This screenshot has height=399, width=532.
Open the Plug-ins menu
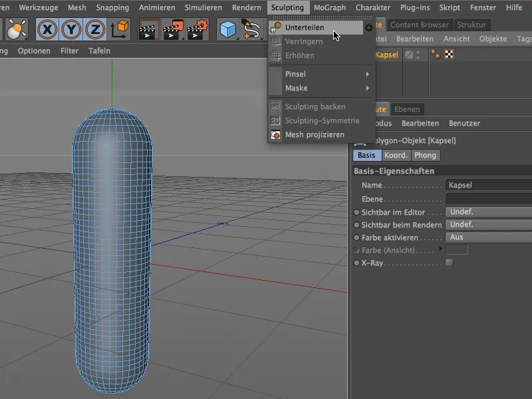point(415,7)
